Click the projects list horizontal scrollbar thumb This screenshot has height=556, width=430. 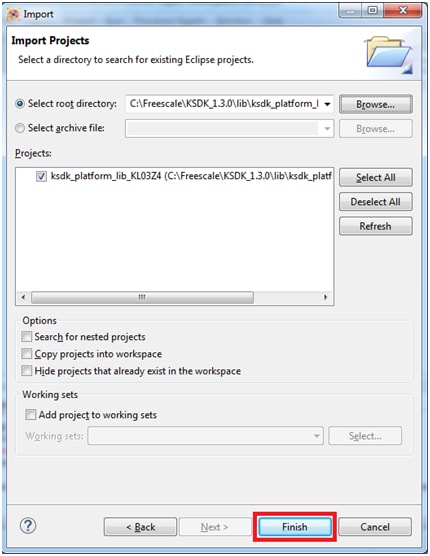[142, 297]
